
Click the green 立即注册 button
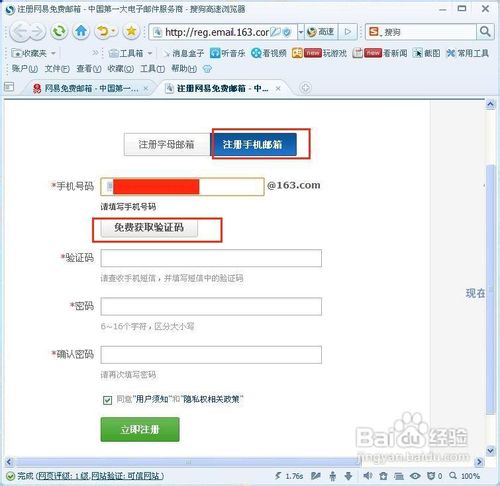[140, 429]
